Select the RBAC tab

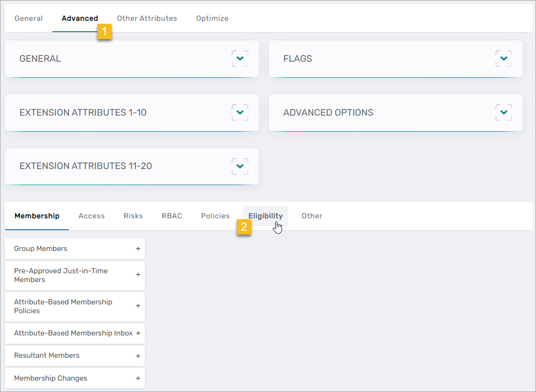(172, 216)
